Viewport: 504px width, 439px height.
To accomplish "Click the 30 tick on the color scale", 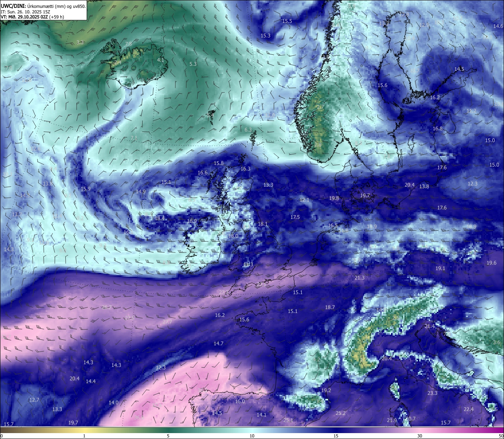I will pyautogui.click(x=420, y=436).
